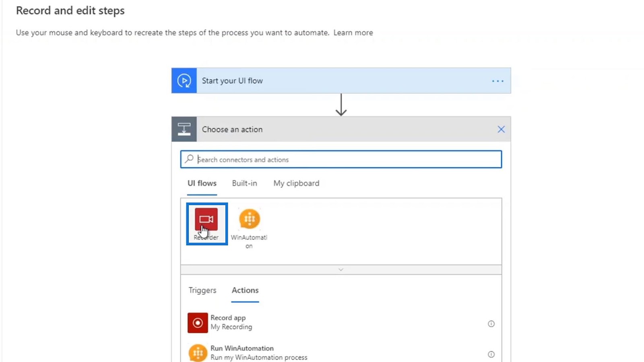Close the Choose an action panel
644x362 pixels.
coord(501,129)
